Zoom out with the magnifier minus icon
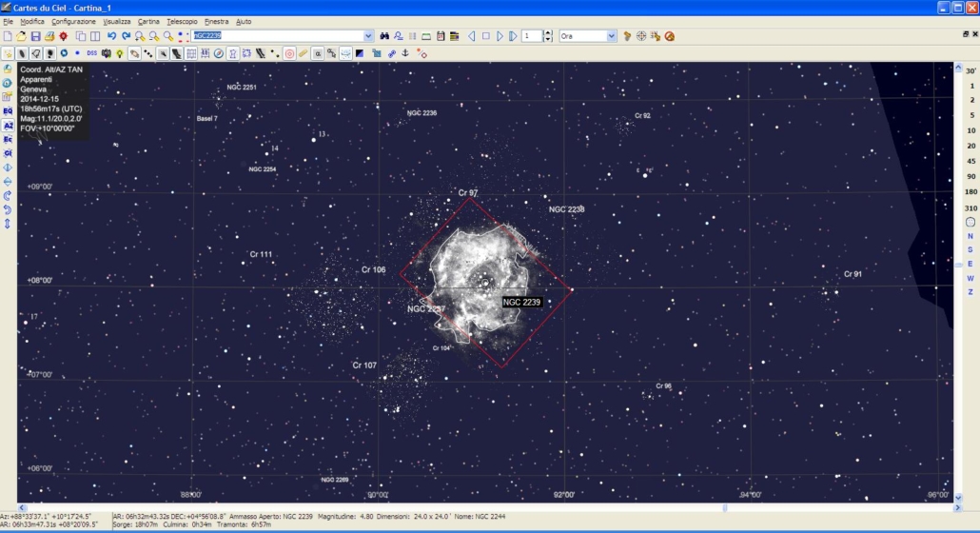980x533 pixels. (154, 36)
